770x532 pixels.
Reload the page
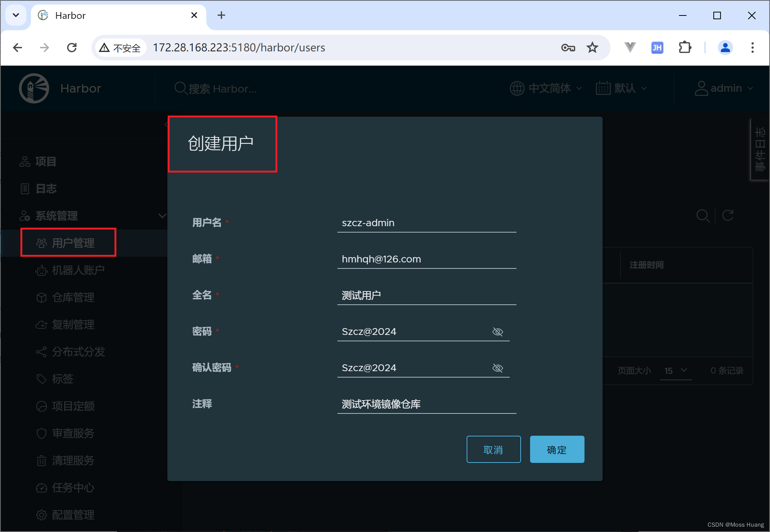click(x=72, y=48)
